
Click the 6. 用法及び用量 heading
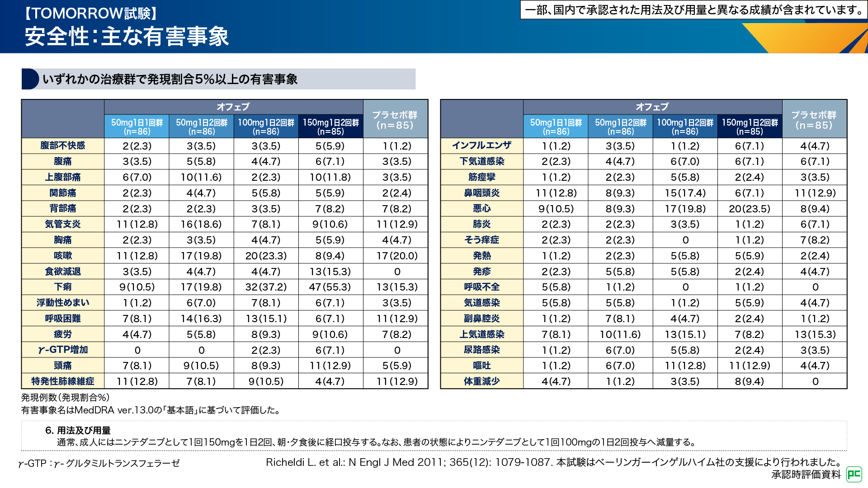click(x=78, y=430)
